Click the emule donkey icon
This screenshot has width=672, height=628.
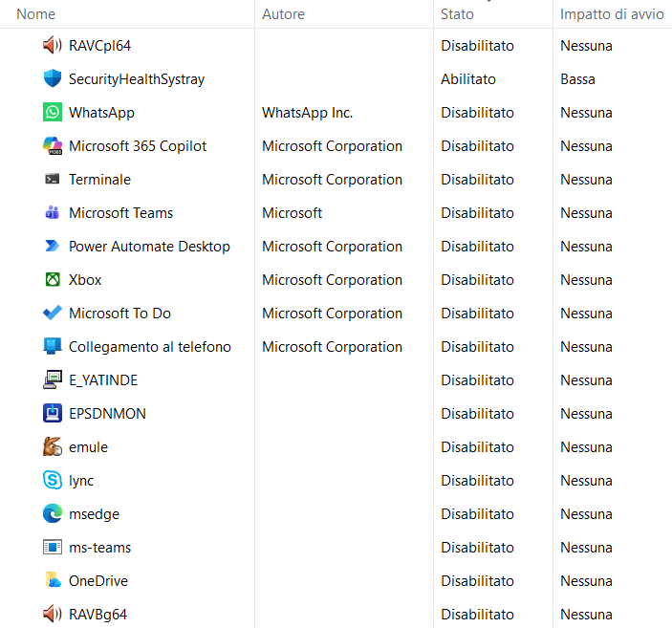pos(53,446)
